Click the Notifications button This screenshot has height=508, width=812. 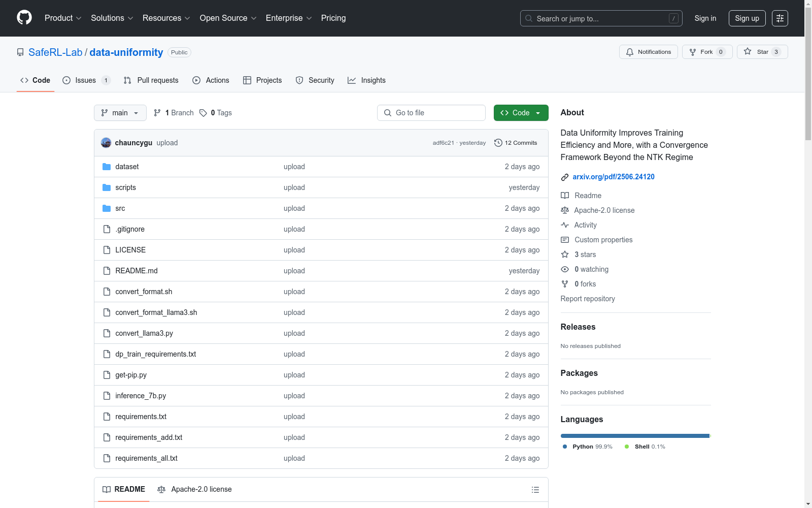pyautogui.click(x=649, y=52)
